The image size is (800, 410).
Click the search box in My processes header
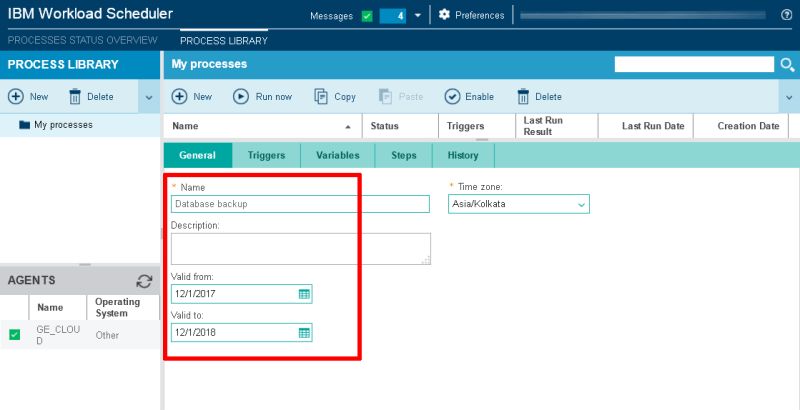pos(694,64)
